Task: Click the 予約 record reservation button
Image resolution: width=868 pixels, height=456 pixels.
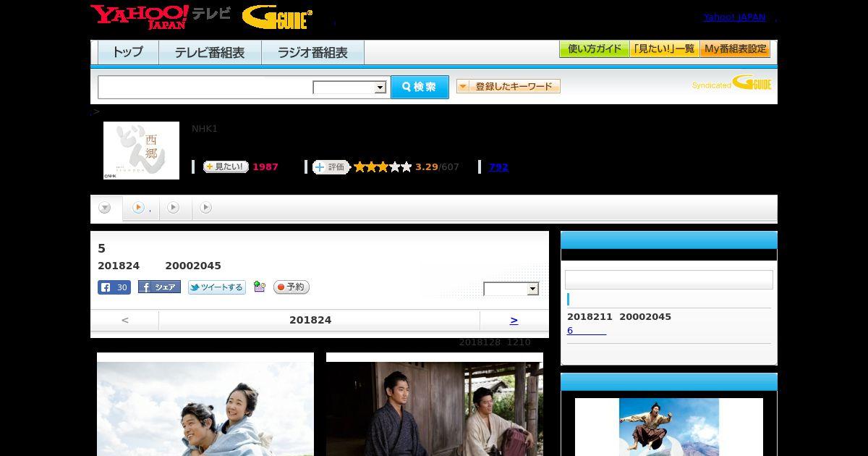Action: (292, 287)
